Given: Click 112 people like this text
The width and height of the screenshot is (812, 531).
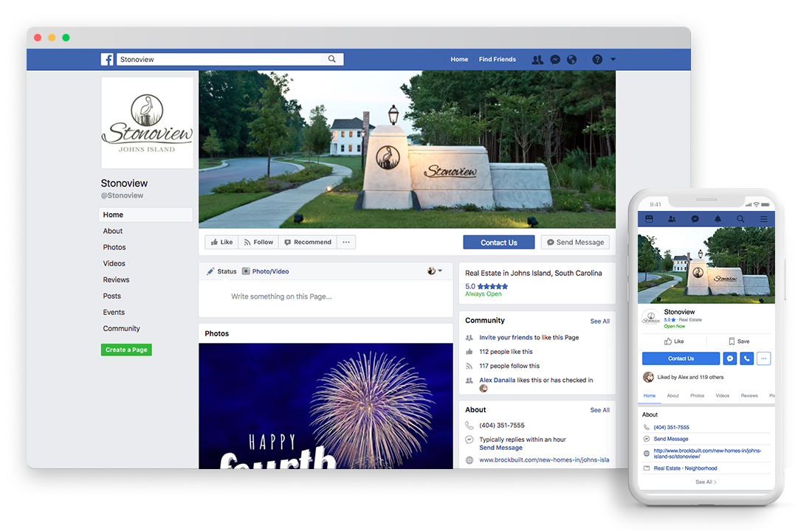Looking at the screenshot, I should point(506,351).
